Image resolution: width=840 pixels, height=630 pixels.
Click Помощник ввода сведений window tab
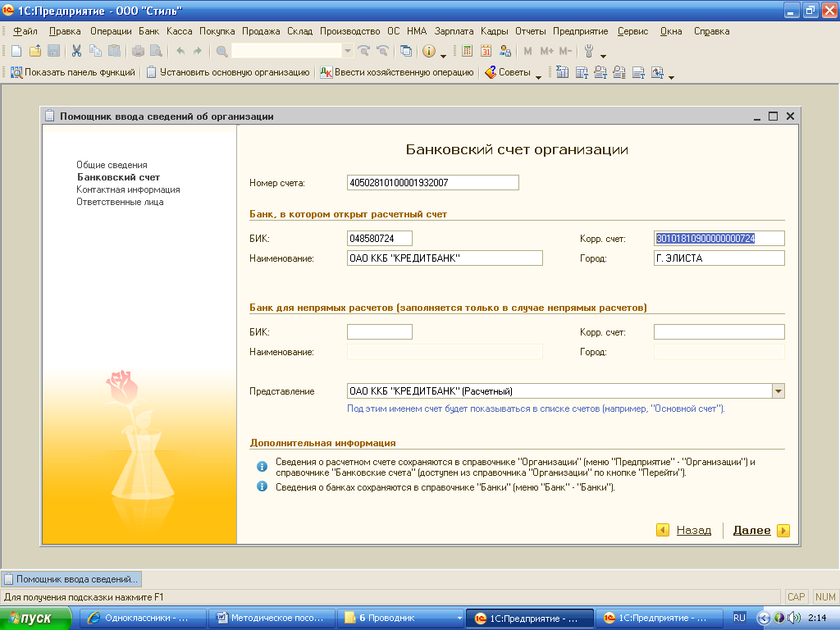click(x=72, y=579)
